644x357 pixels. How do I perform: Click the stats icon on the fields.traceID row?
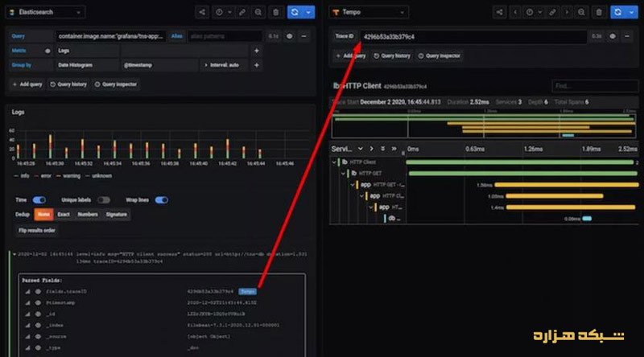pos(27,292)
